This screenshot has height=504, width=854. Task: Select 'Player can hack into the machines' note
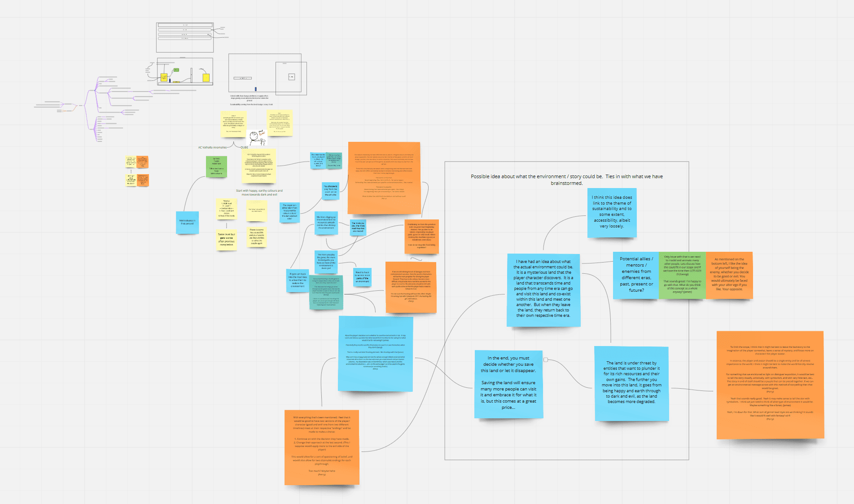(298, 280)
